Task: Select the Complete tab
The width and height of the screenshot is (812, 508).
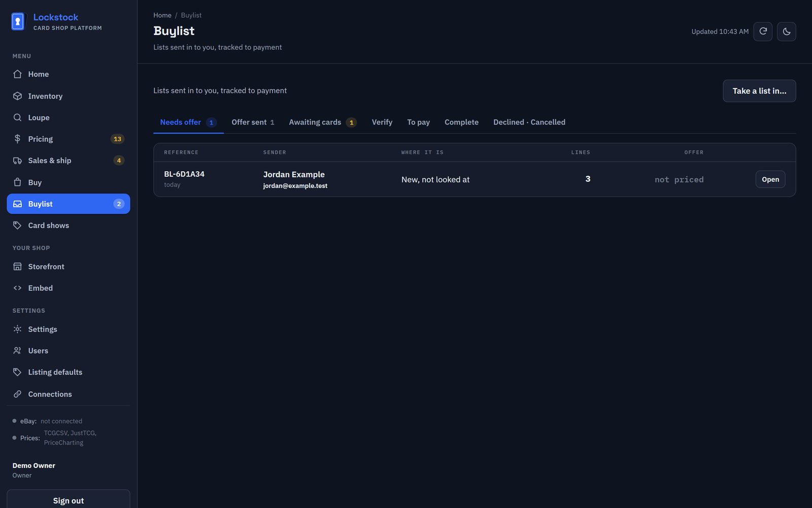Action: tap(461, 122)
